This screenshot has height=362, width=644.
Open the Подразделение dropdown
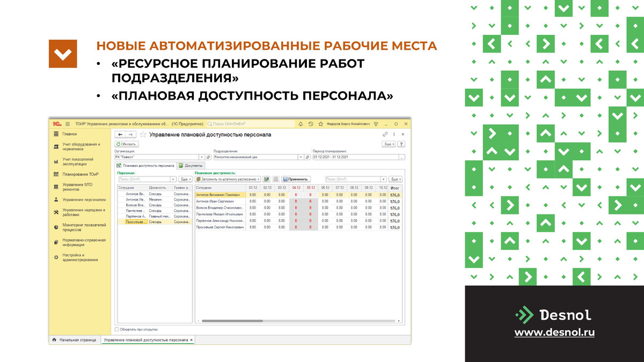click(301, 157)
